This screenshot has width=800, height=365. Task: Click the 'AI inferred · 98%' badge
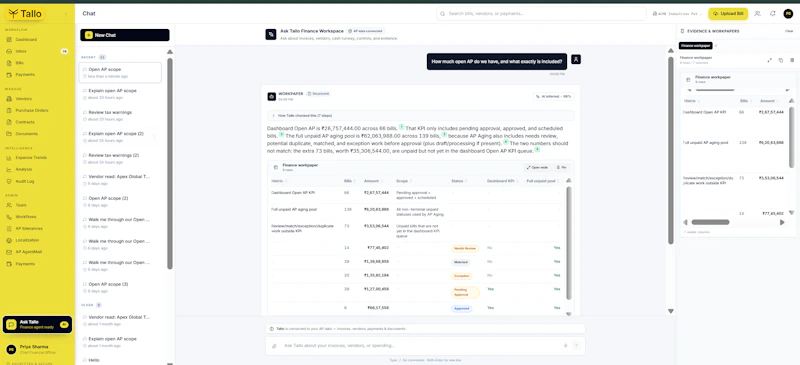[554, 96]
